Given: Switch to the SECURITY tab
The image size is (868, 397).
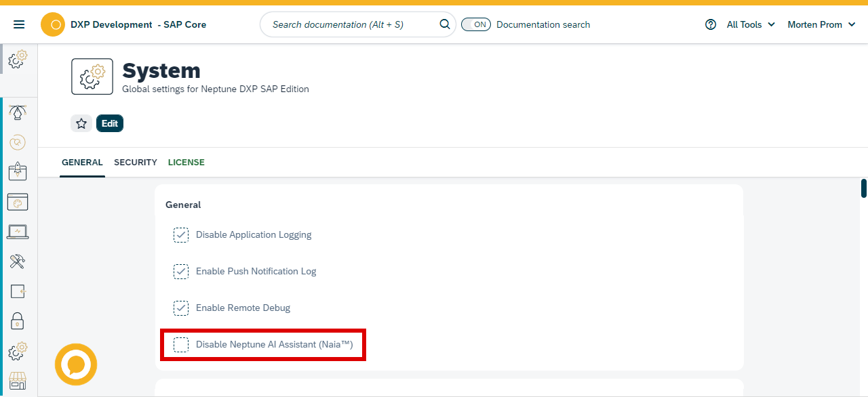Looking at the screenshot, I should click(x=136, y=163).
